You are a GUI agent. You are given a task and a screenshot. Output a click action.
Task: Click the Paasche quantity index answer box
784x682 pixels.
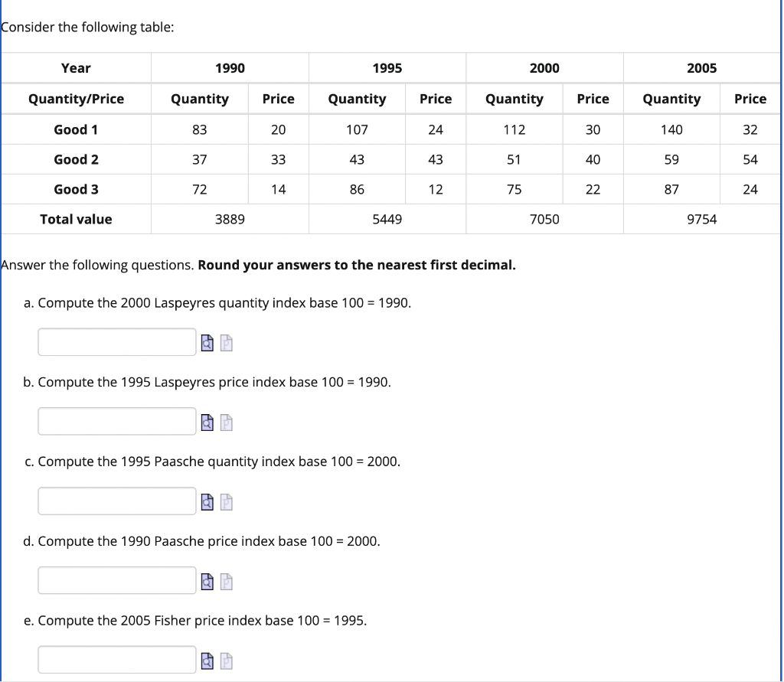pos(116,501)
